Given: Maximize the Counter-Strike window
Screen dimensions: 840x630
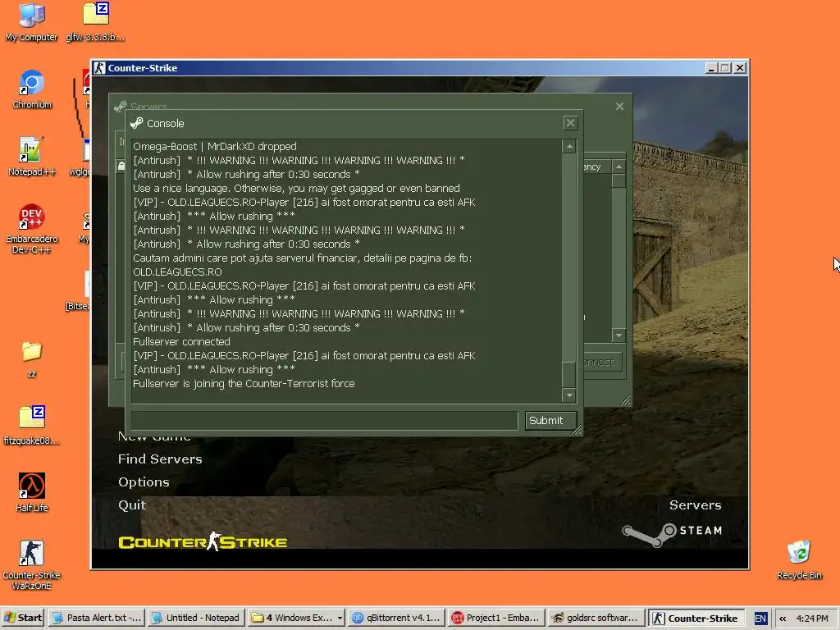Looking at the screenshot, I should click(x=725, y=68).
